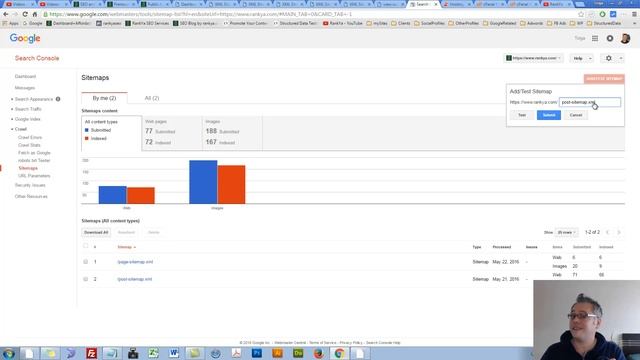This screenshot has height=360, width=640.
Task: Switch to the By me (2) tab
Action: click(104, 98)
